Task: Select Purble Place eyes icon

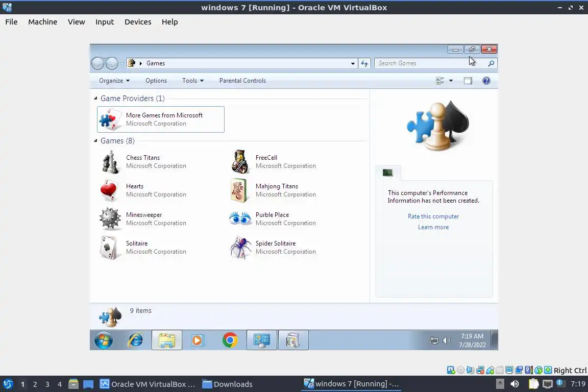Action: (240, 218)
